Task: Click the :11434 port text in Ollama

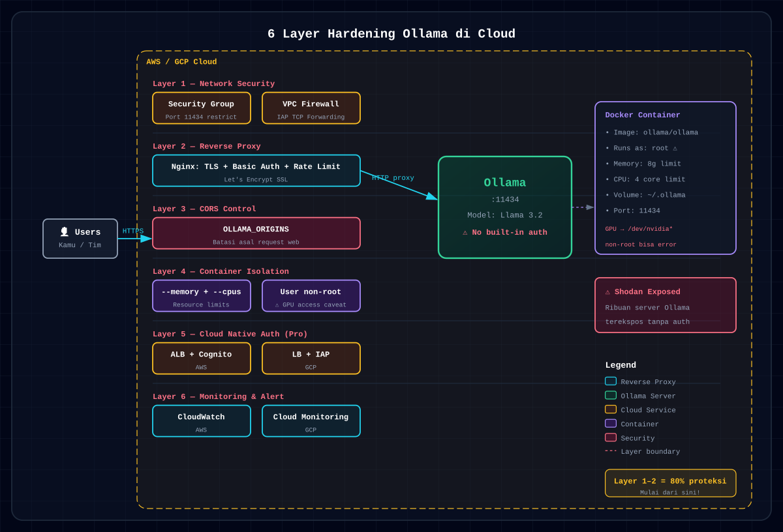Action: tap(505, 199)
